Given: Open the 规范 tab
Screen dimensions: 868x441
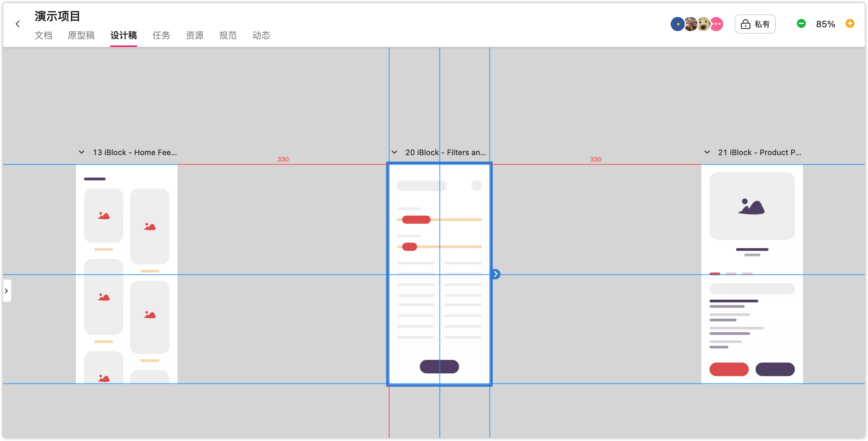Looking at the screenshot, I should [x=228, y=35].
